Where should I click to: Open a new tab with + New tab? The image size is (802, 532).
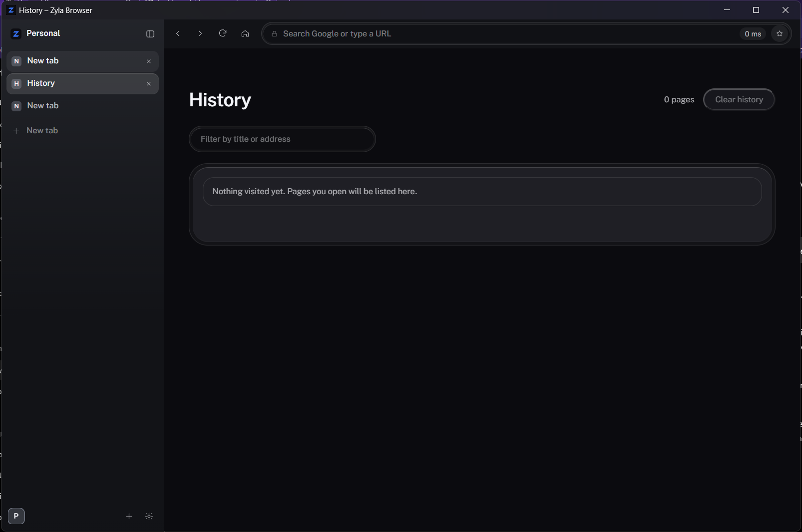(x=82, y=131)
